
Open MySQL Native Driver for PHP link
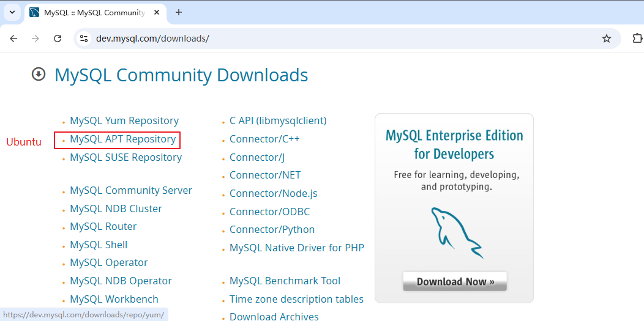point(296,248)
